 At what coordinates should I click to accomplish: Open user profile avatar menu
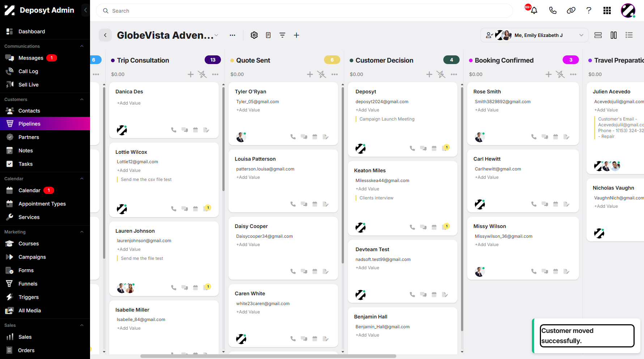(x=628, y=10)
